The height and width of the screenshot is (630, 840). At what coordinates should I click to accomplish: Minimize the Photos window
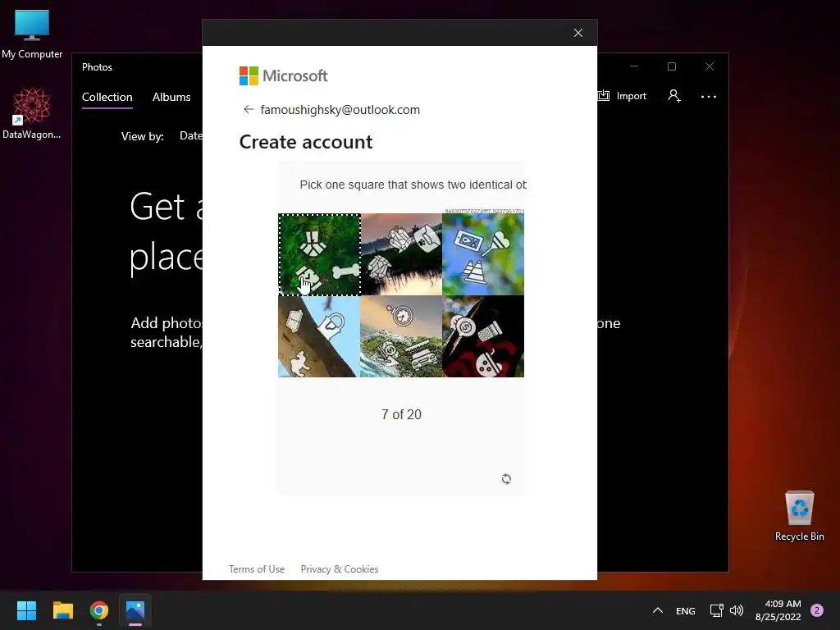[x=634, y=66]
